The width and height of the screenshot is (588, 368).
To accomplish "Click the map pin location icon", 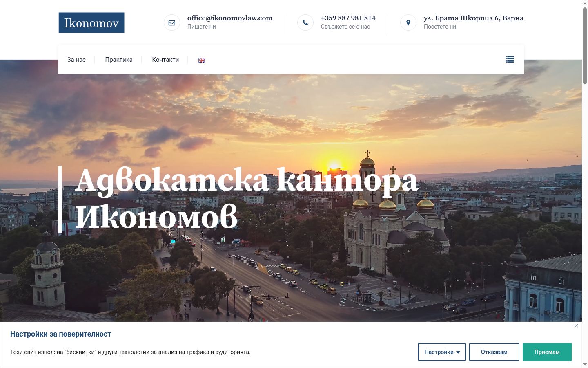I will click(x=408, y=22).
